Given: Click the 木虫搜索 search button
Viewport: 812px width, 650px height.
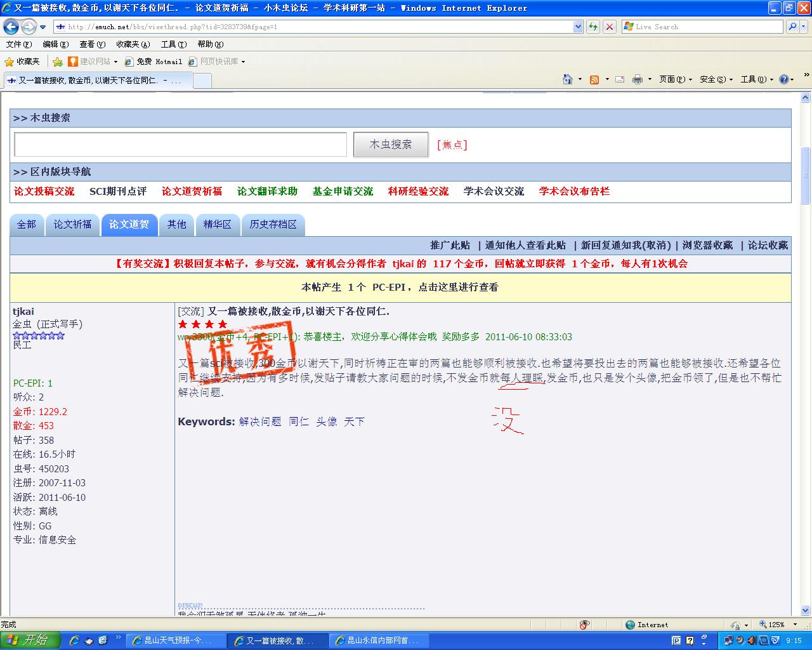Looking at the screenshot, I should (391, 145).
